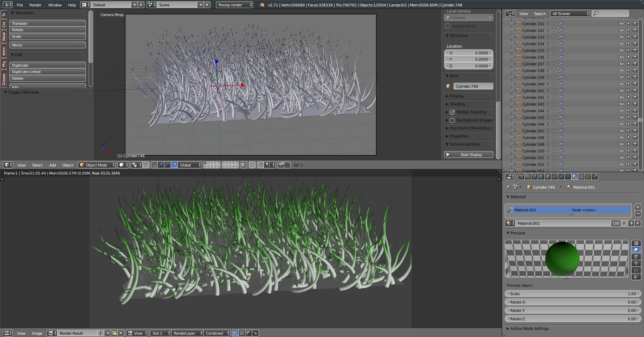Expand the Transform Orientations panel
The height and width of the screenshot is (337, 644).
click(471, 128)
